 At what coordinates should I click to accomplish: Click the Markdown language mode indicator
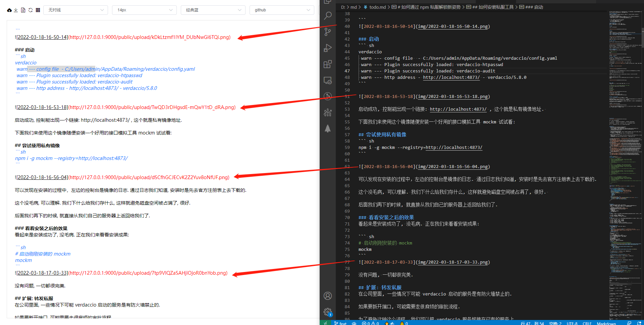click(606, 323)
